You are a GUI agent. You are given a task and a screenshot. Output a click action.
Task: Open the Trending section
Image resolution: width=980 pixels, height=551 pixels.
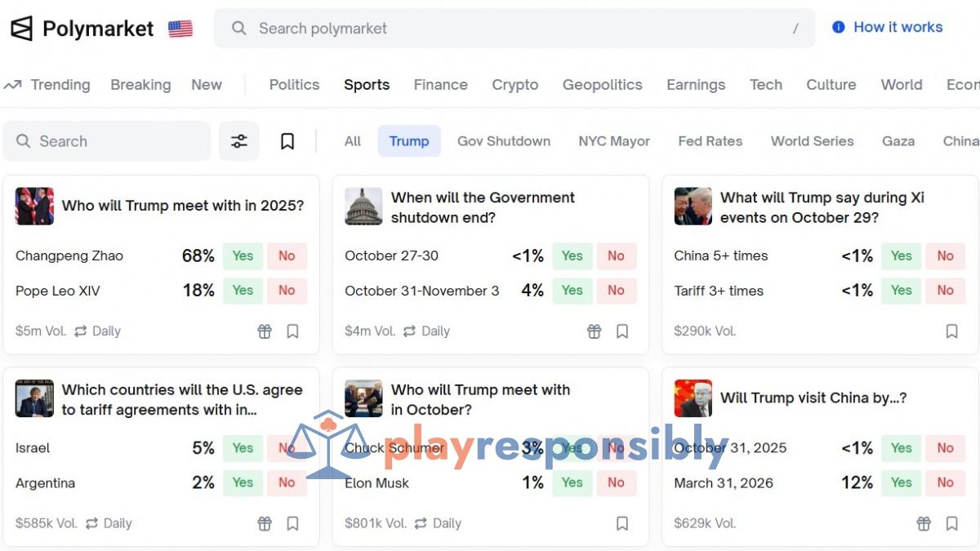tap(47, 85)
